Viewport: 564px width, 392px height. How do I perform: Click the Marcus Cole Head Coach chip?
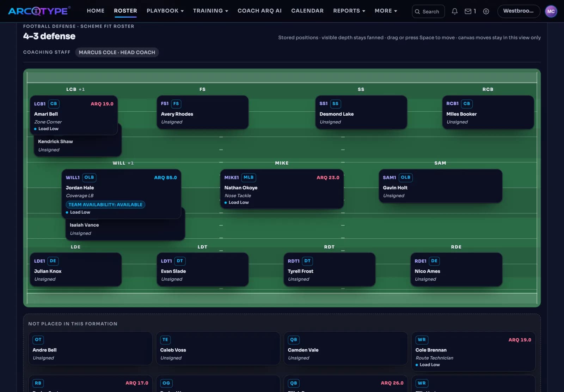click(117, 52)
